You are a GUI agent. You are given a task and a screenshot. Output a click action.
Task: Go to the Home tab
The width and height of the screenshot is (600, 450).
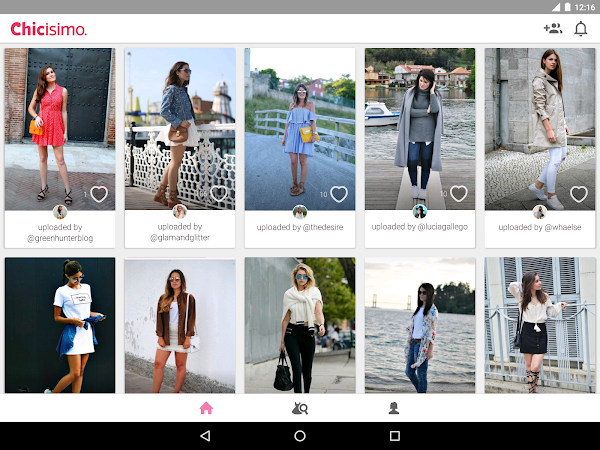coord(206,408)
